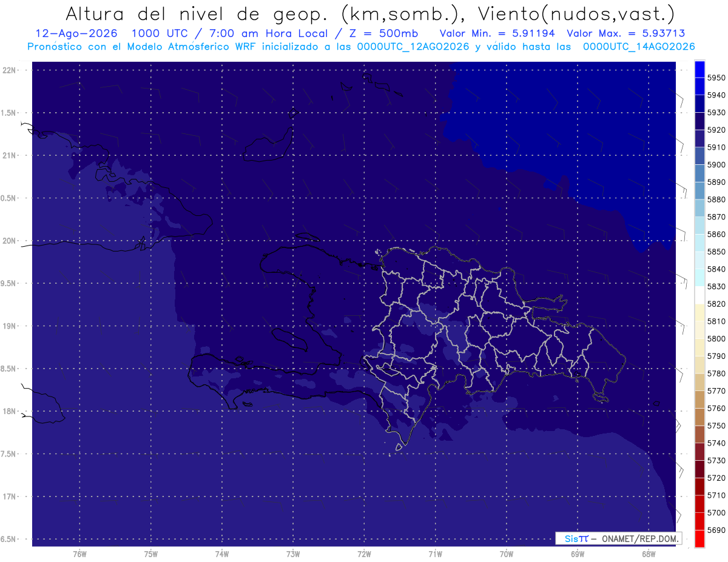Click the '20N' latitude label
728x562 pixels.
pos(10,241)
